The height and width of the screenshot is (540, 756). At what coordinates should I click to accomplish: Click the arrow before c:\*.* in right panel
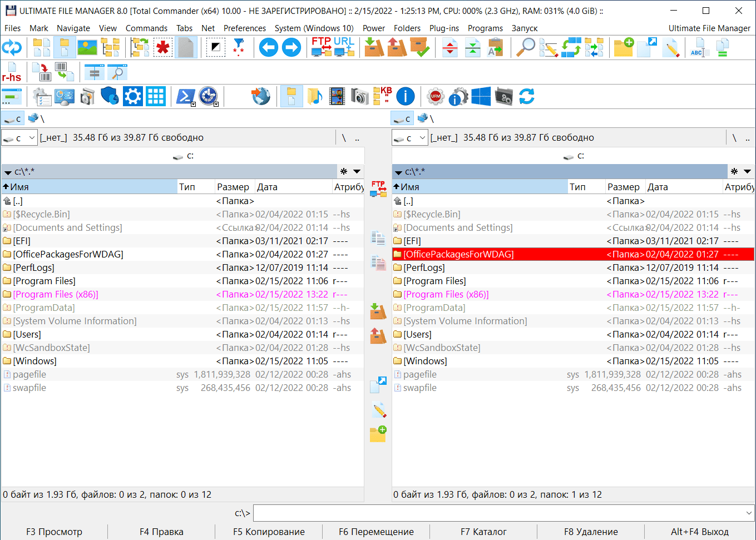tap(399, 172)
